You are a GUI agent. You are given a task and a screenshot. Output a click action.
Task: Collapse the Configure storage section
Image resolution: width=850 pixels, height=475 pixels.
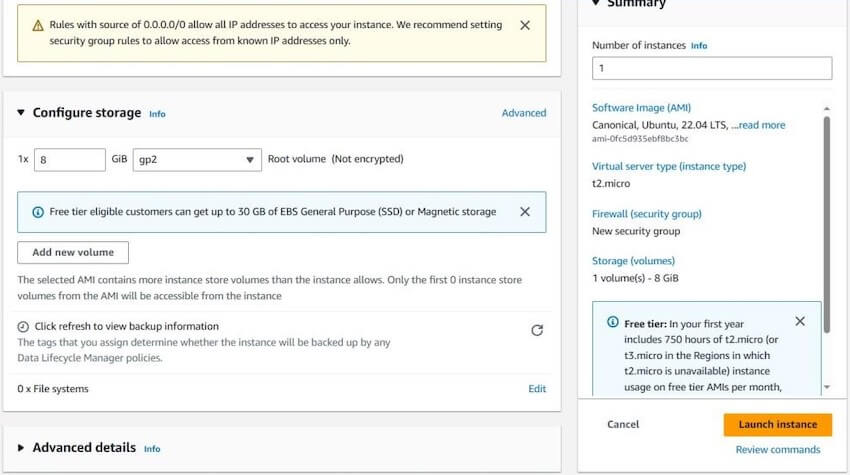click(x=21, y=112)
